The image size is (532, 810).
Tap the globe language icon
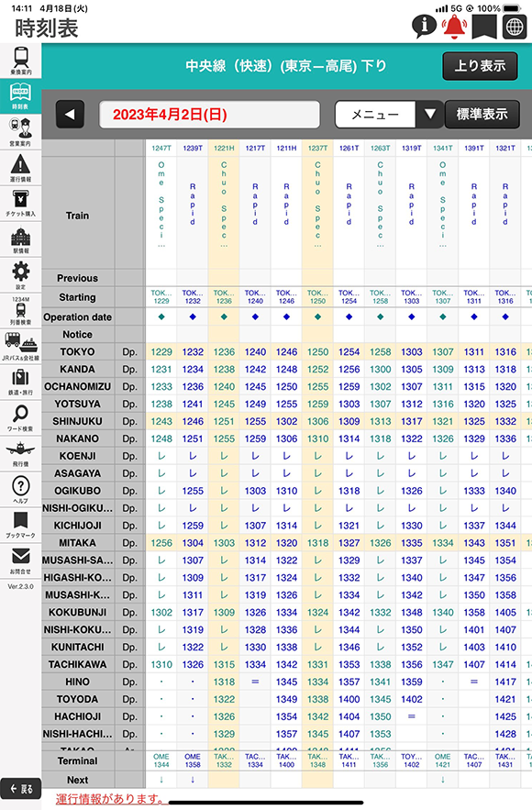515,27
